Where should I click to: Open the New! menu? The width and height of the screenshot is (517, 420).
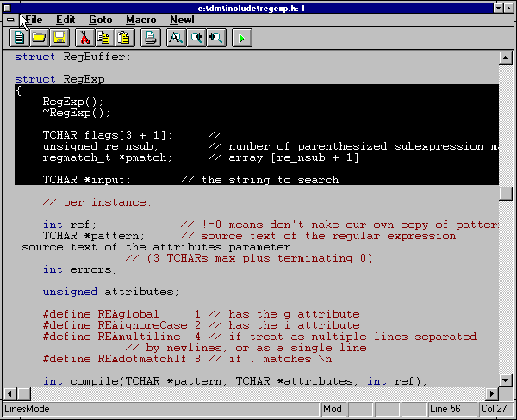[182, 20]
